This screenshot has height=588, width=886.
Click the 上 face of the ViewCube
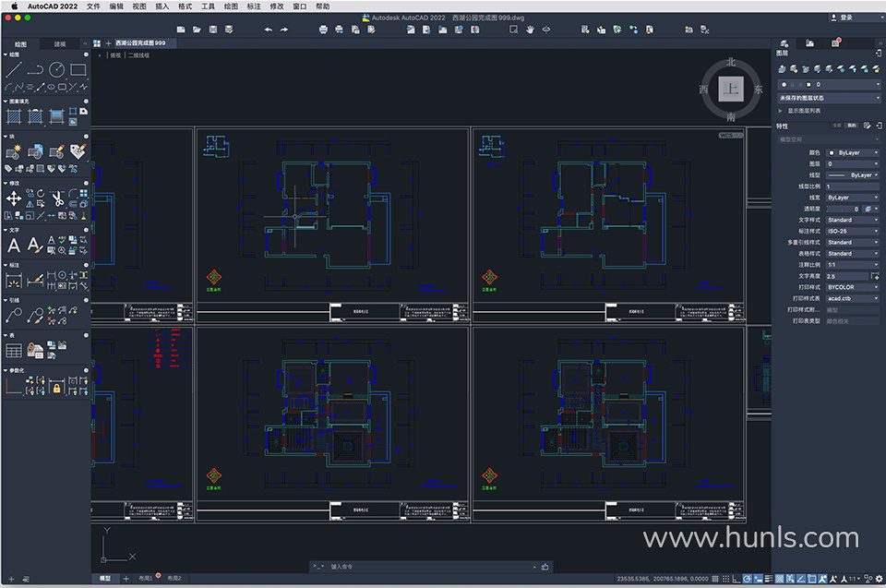point(731,89)
